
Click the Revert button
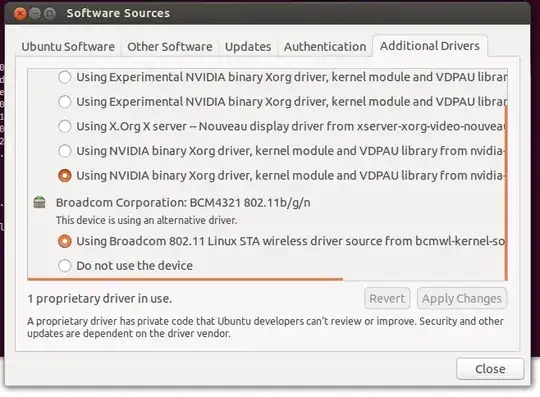coord(387,298)
